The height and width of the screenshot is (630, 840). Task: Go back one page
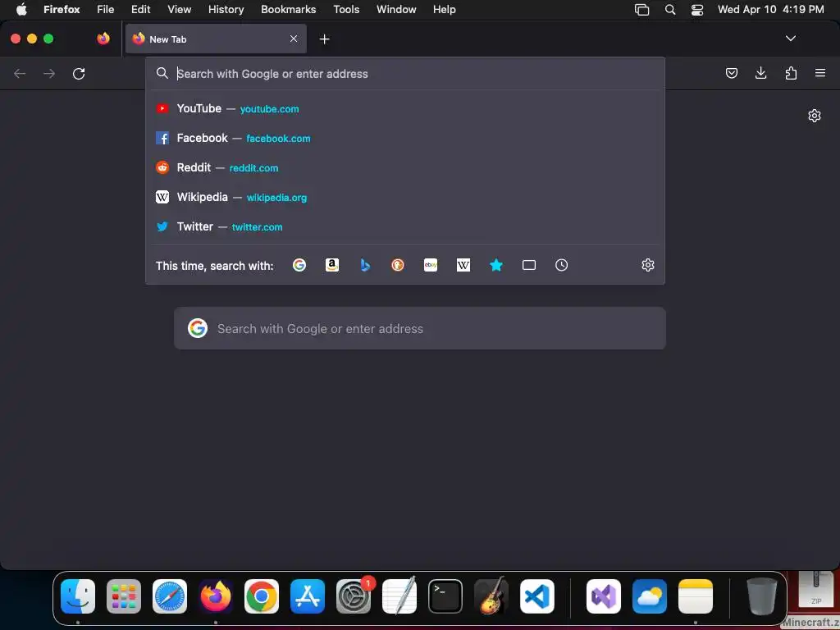coord(20,73)
